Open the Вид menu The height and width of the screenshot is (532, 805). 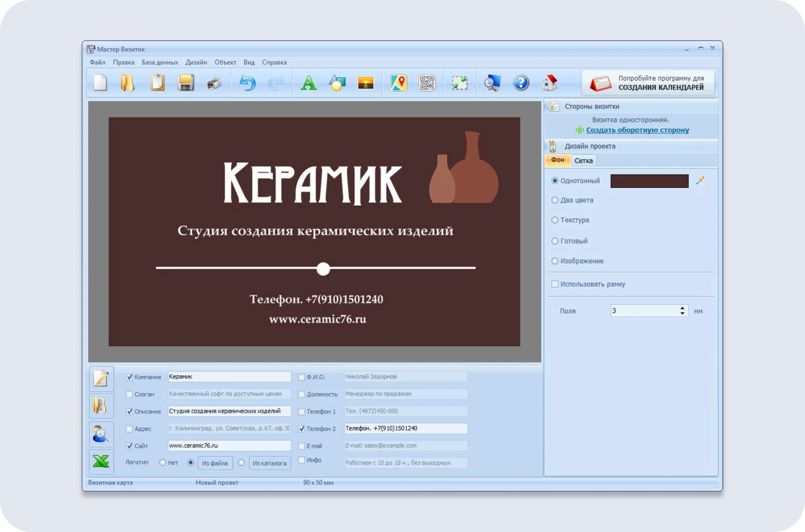click(249, 62)
